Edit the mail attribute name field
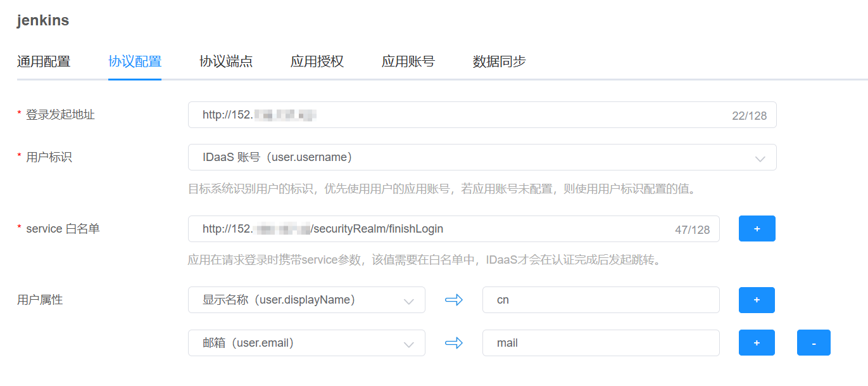This screenshot has height=386, width=868. pos(600,343)
